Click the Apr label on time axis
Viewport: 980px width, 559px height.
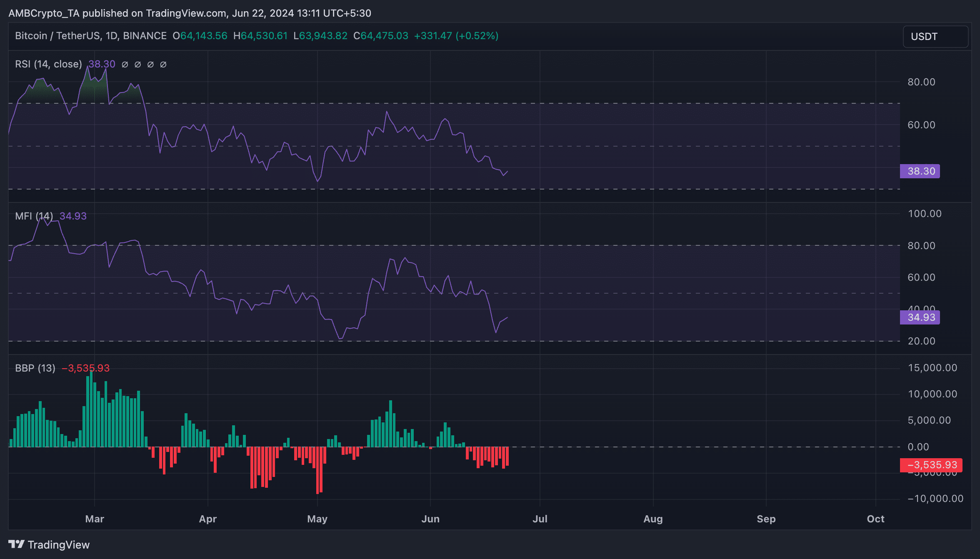pos(208,519)
